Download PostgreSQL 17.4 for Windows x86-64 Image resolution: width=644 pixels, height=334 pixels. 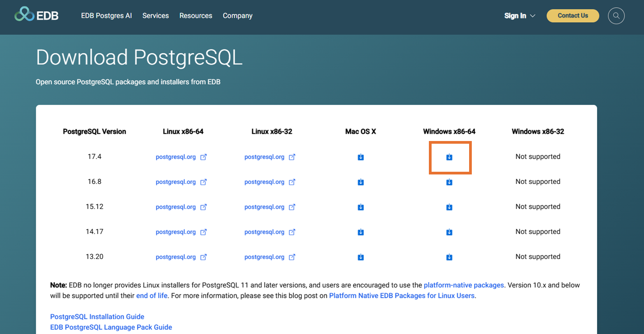click(449, 157)
